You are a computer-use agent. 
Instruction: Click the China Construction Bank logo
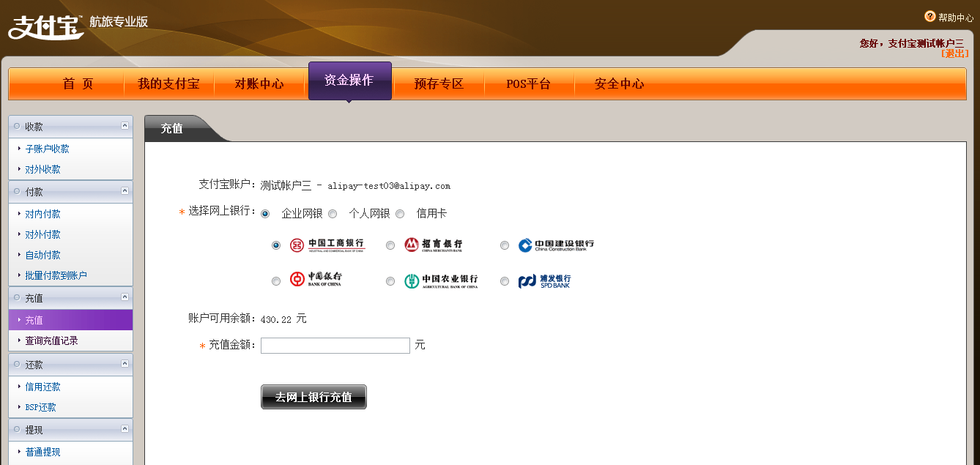[556, 245]
